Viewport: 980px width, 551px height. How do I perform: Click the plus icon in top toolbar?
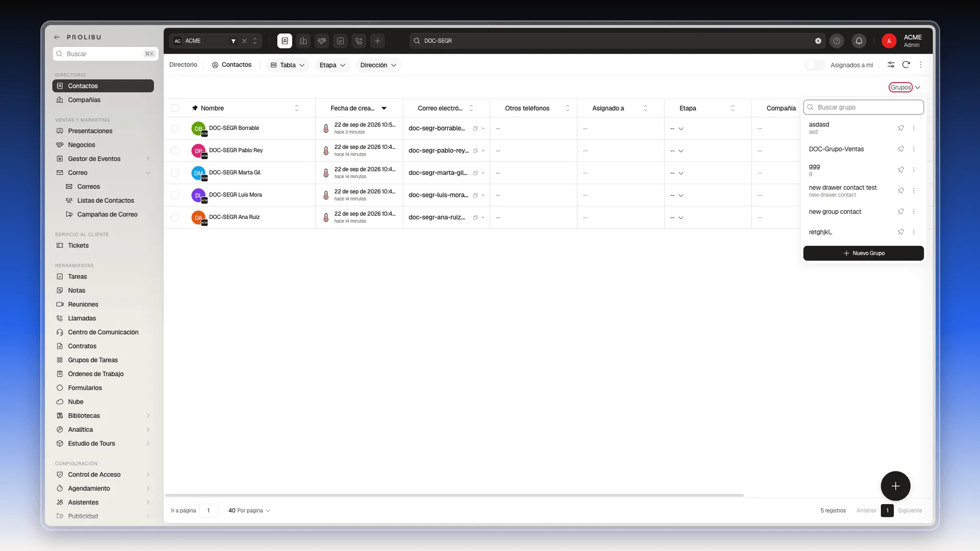tap(378, 41)
